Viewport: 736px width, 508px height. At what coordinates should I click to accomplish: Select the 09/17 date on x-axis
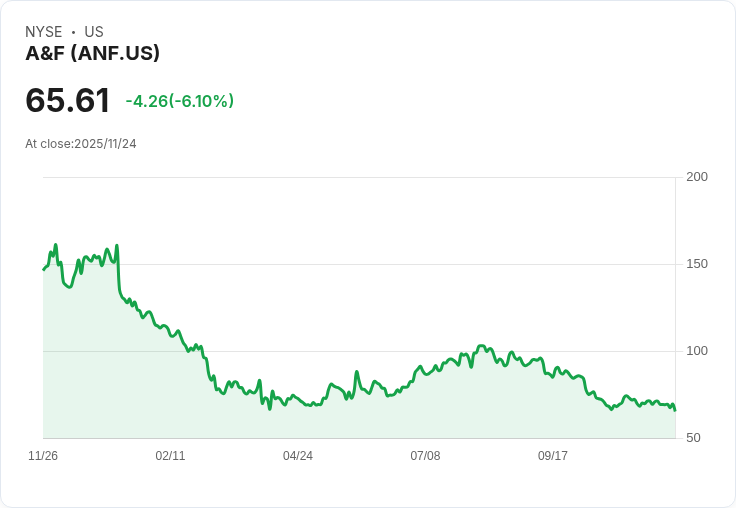coord(552,456)
